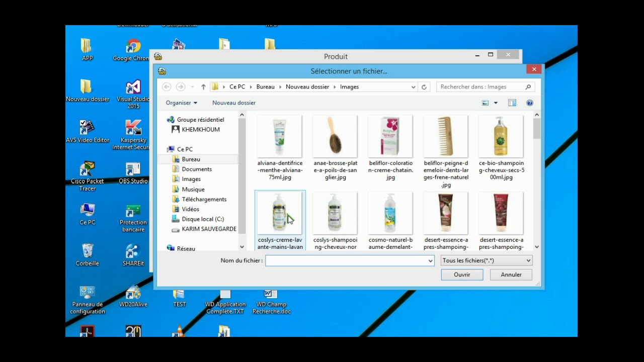Select the TEST desktop item
The width and height of the screenshot is (644, 362).
(179, 298)
